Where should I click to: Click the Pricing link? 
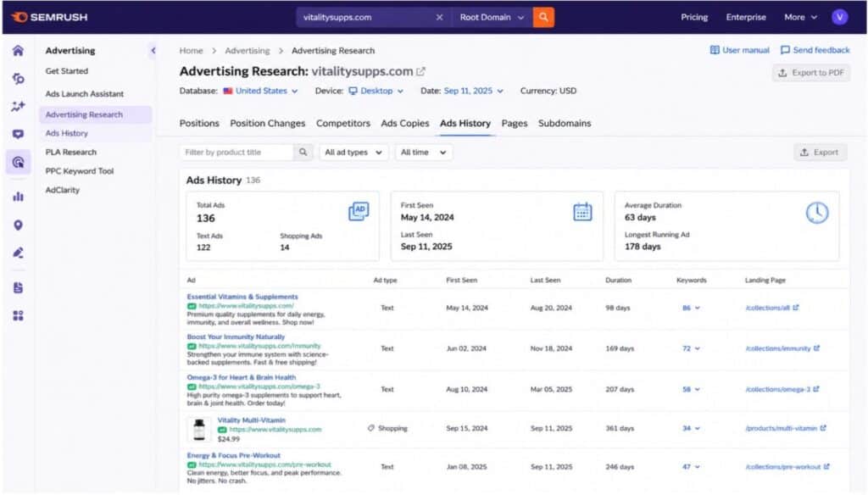point(694,17)
